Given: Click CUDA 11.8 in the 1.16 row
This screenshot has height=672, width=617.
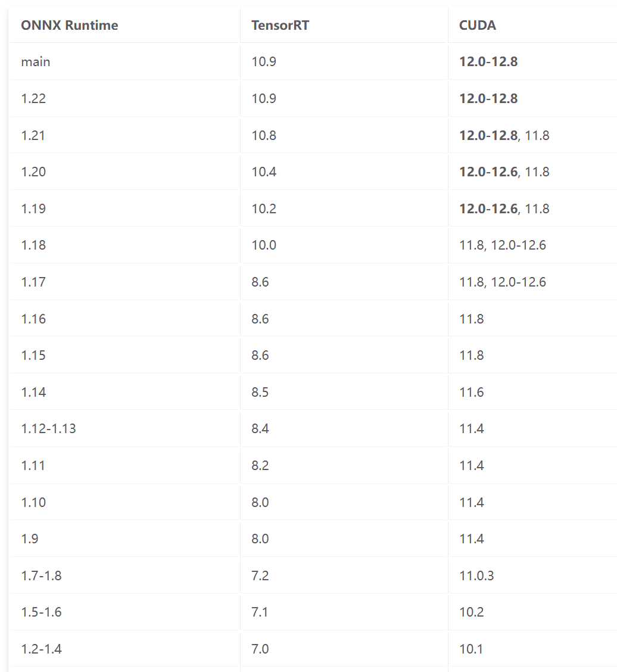Looking at the screenshot, I should pos(472,319).
